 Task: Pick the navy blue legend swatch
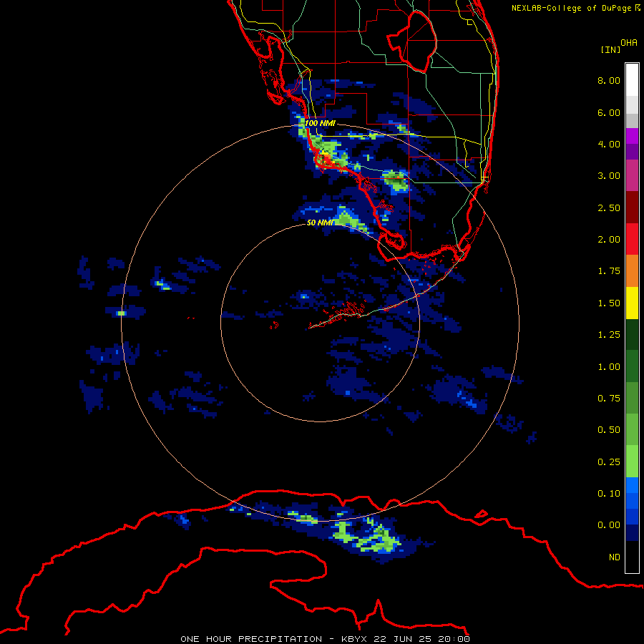632,532
